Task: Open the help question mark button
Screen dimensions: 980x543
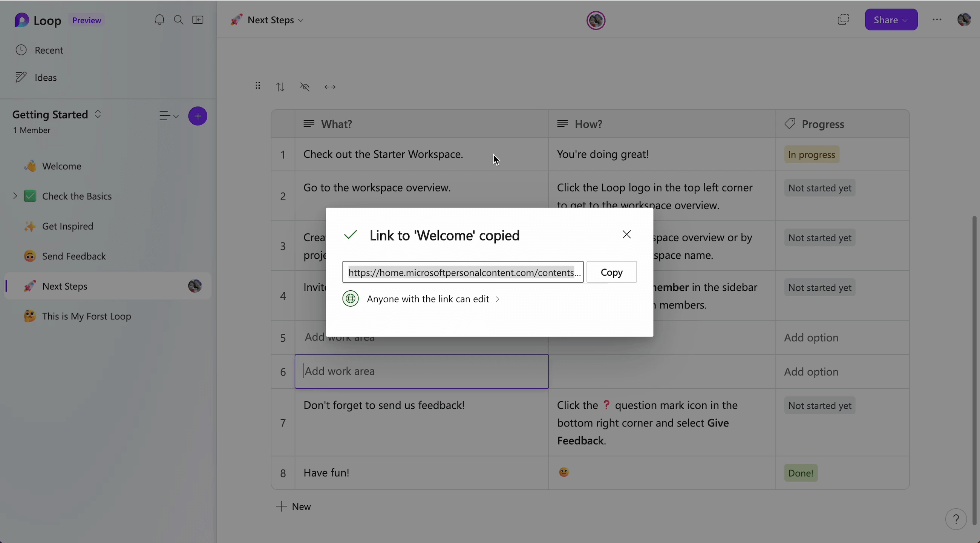Action: pos(955,519)
